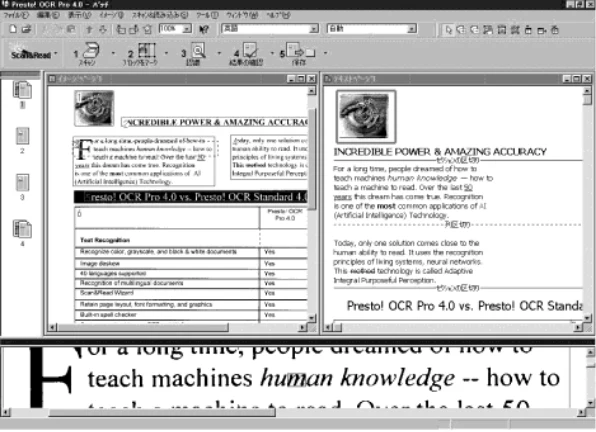
Task: Click the image pane scroll-down arrow
Action: tap(312, 318)
